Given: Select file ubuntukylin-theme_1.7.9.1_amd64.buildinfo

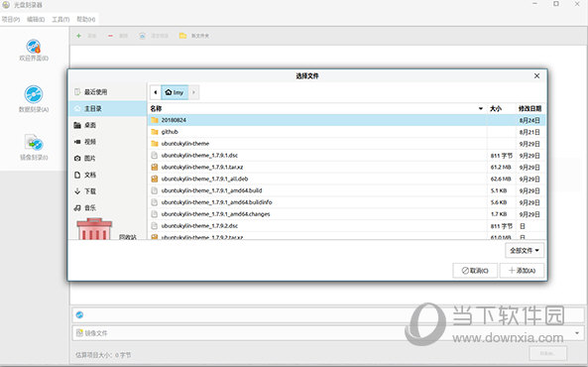Looking at the screenshot, I should [x=346, y=202].
